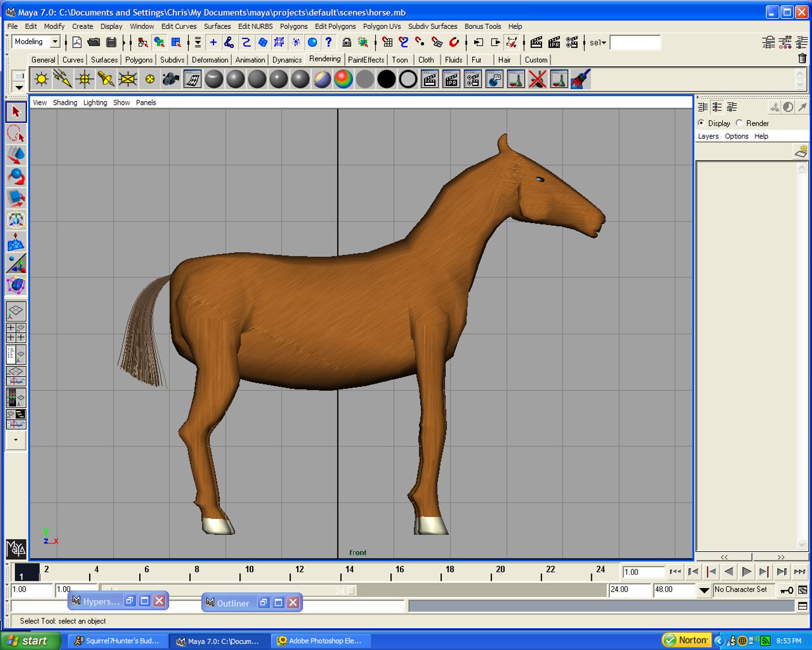Click the camera shelf icon

(171, 79)
